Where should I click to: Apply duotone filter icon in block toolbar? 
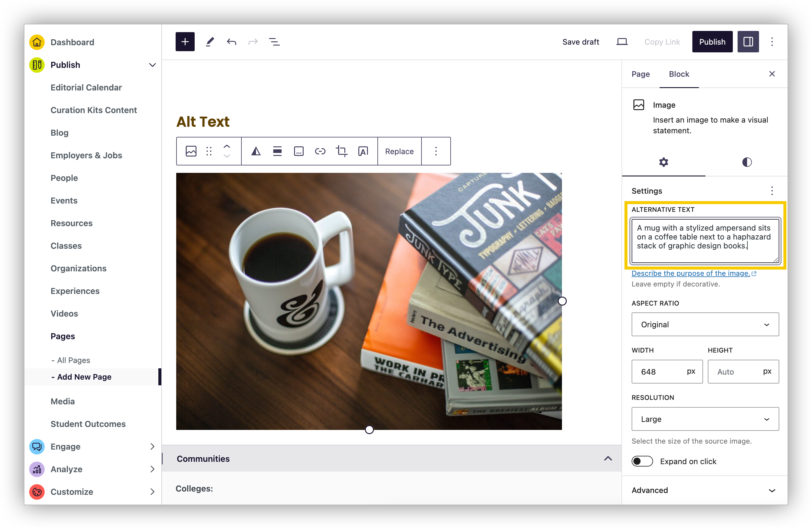click(256, 151)
